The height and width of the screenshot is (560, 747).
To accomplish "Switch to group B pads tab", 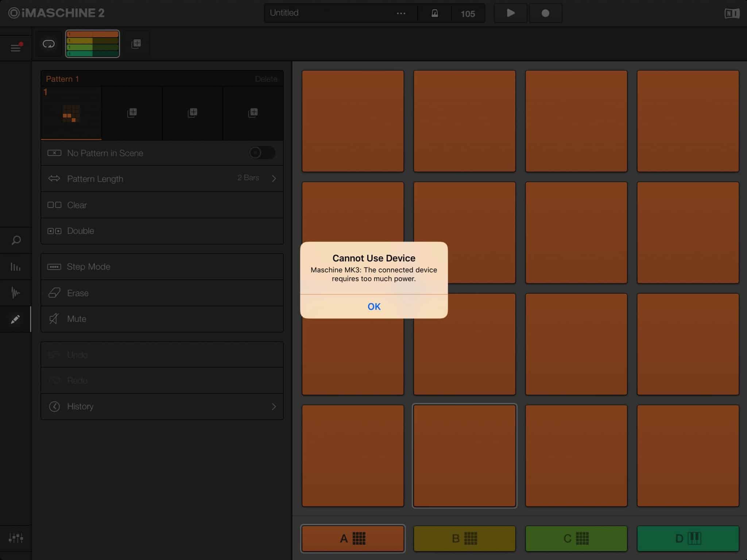I will tap(464, 538).
